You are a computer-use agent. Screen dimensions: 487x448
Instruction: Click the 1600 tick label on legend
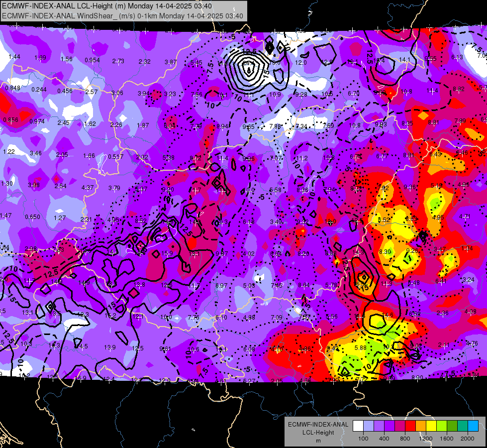coord(447,439)
